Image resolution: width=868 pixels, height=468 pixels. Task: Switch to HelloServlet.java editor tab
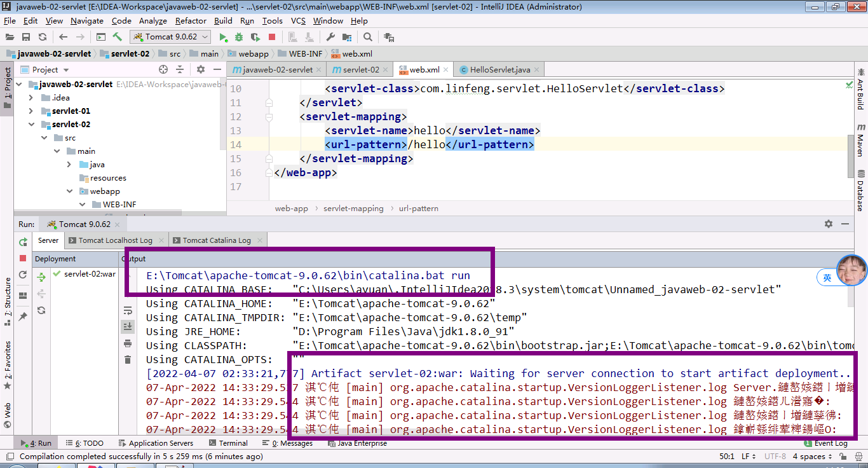(x=499, y=69)
